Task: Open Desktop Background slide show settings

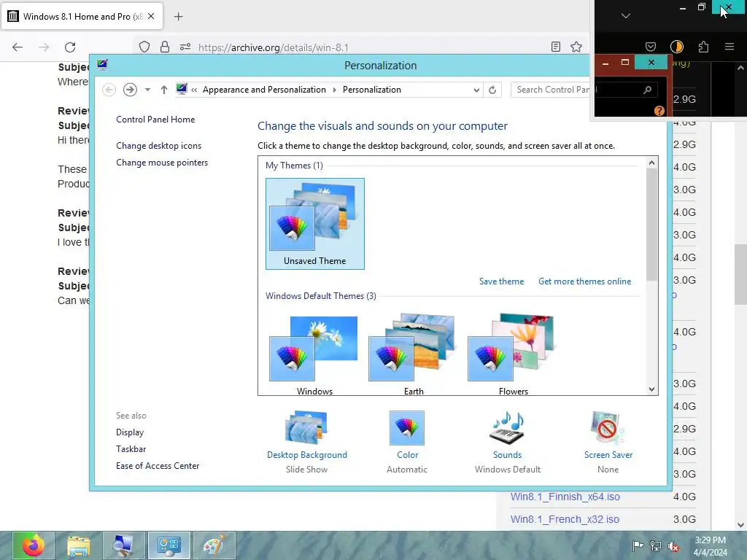Action: click(307, 441)
